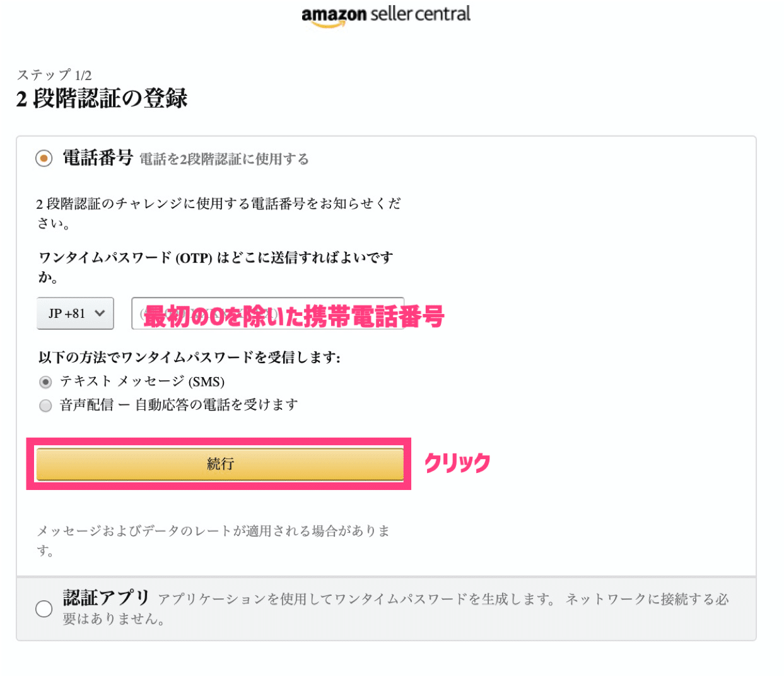Choose the テキスト メッセージ (SMS) radio option
Viewport: 784px width, 676px height.
click(45, 382)
